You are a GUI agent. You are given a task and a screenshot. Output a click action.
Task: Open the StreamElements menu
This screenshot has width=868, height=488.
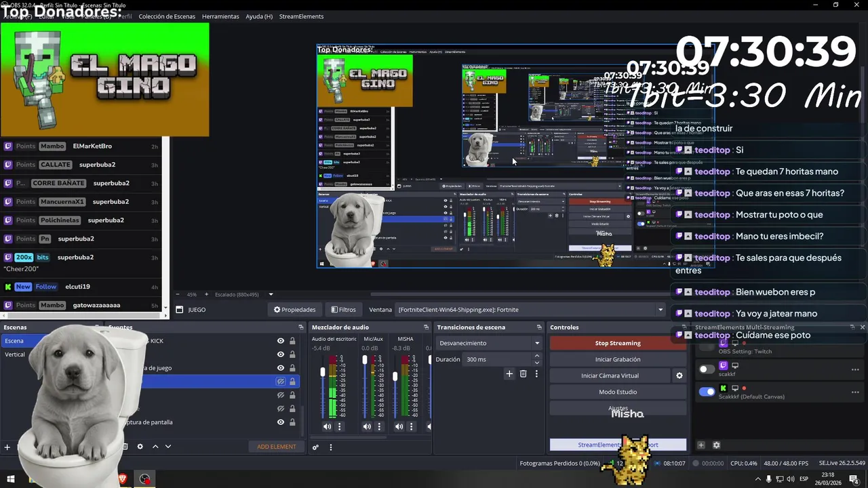301,16
